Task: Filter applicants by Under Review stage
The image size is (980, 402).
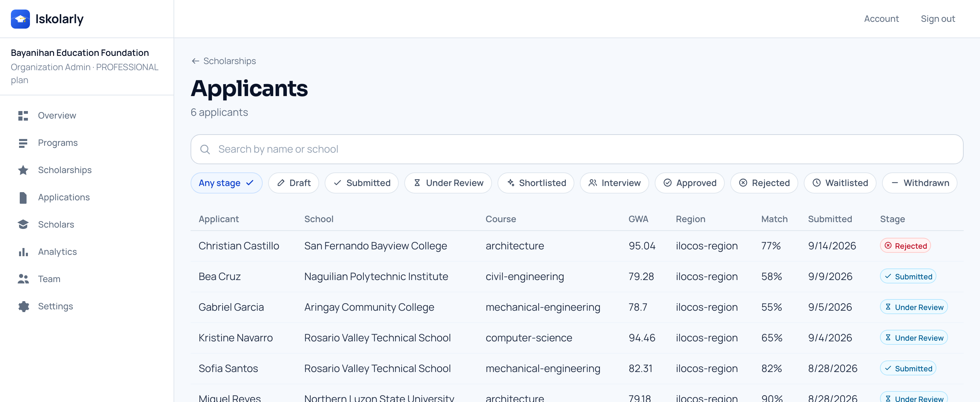Action: (x=448, y=183)
